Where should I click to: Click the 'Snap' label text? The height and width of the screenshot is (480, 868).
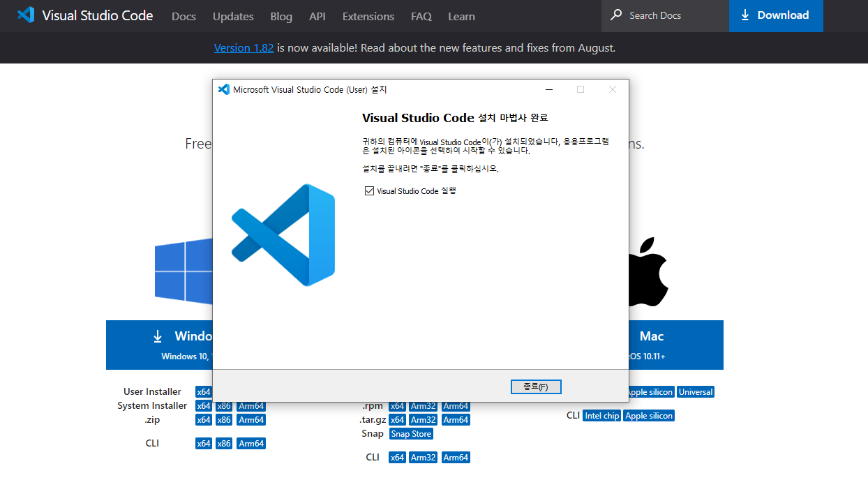[x=373, y=433]
